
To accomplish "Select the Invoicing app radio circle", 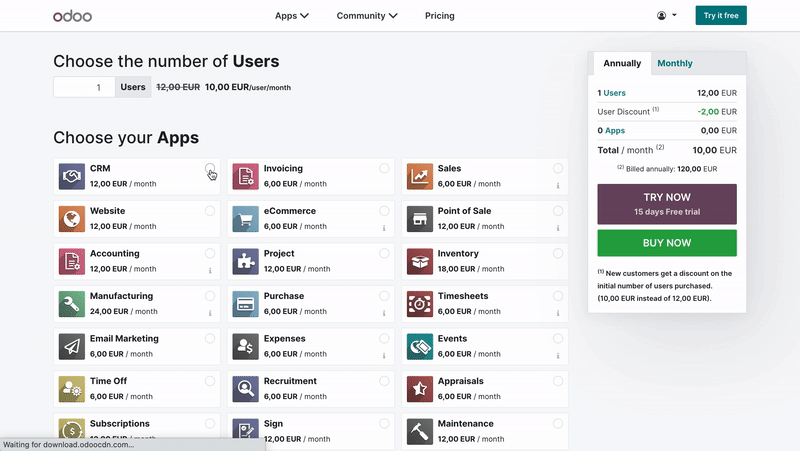I will (384, 168).
